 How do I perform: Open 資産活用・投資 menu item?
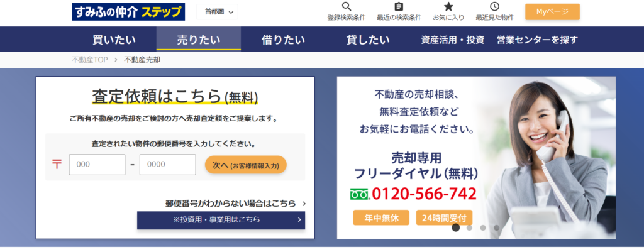[x=453, y=40]
